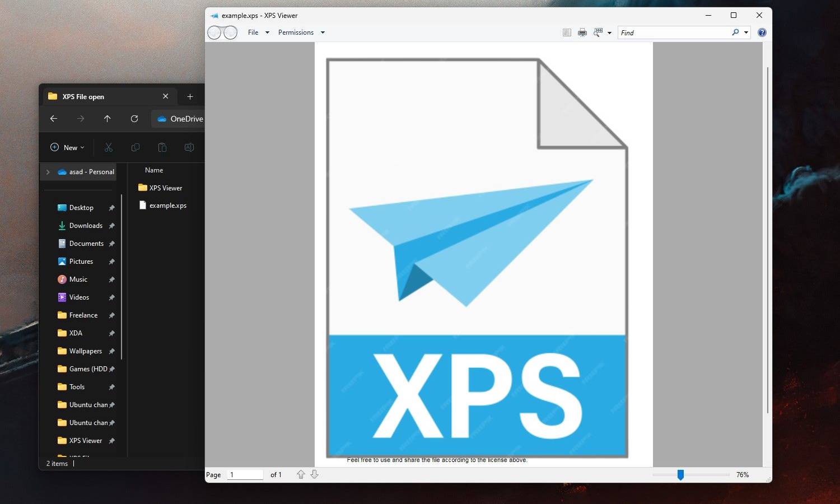The image size is (840, 504).
Task: Open the File menu dropdown arrow
Action: [x=267, y=32]
